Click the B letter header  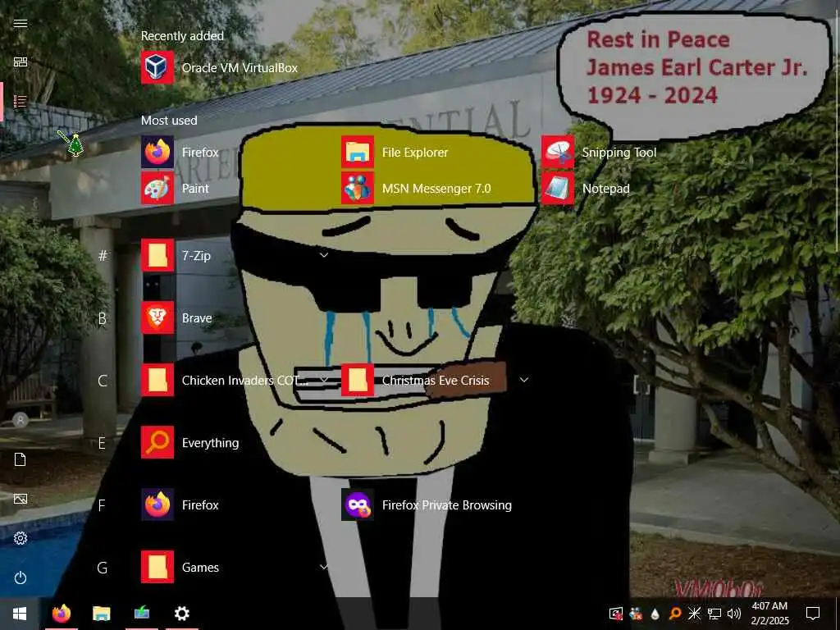[103, 318]
